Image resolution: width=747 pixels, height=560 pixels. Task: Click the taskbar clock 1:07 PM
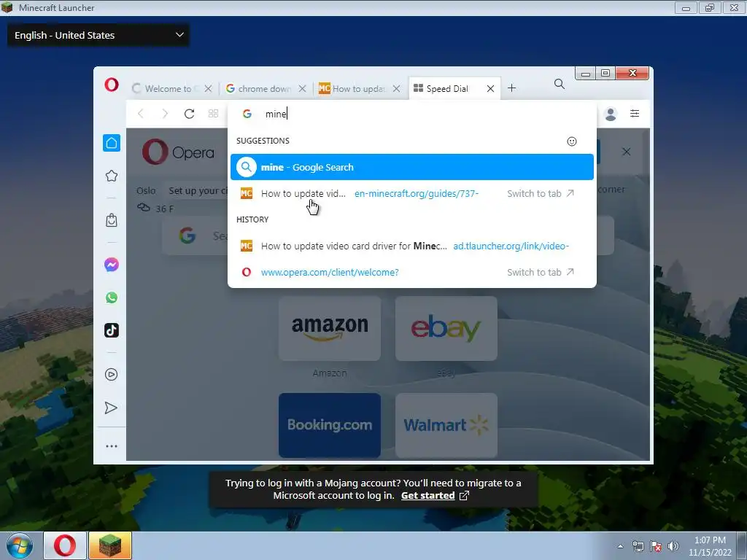tap(710, 540)
